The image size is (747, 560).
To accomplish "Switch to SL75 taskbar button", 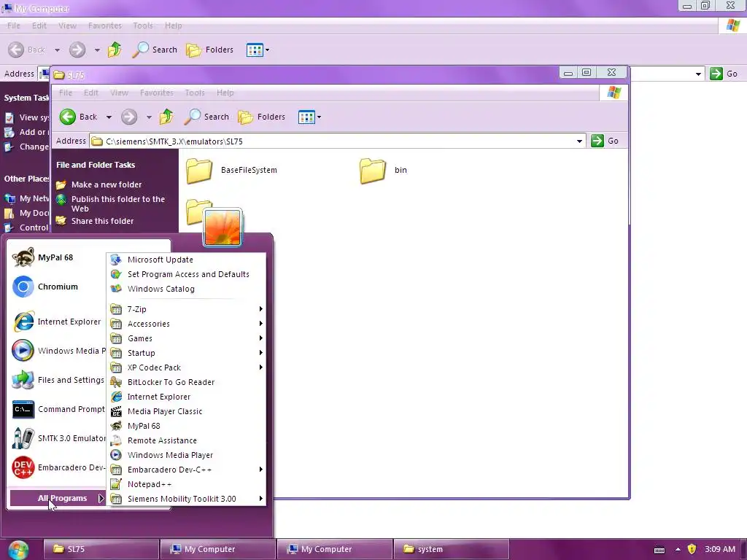I will click(x=101, y=549).
